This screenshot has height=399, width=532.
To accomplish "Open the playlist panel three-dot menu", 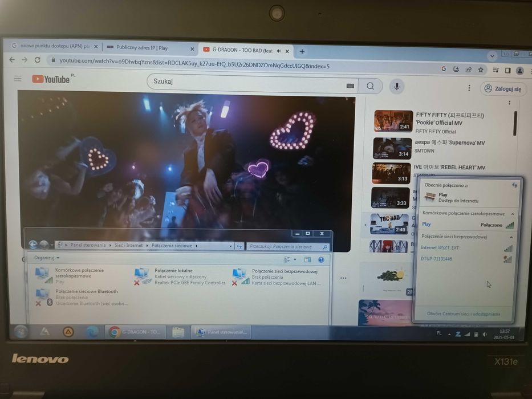I will click(x=509, y=103).
